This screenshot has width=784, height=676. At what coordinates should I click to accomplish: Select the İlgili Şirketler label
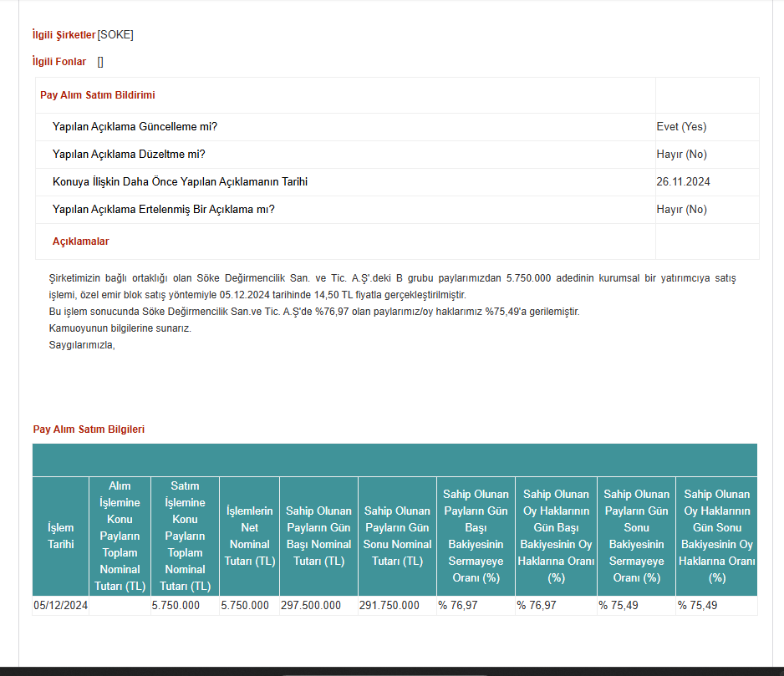tap(64, 34)
